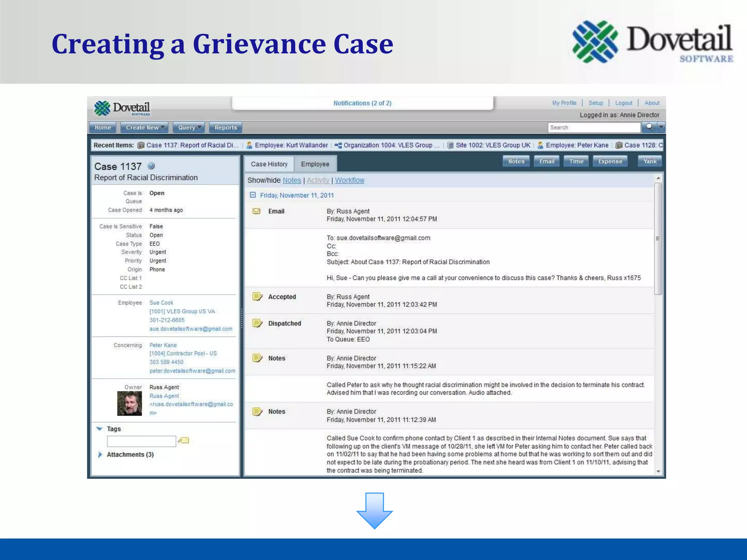
Task: Switch to the Employee tab
Action: [315, 164]
